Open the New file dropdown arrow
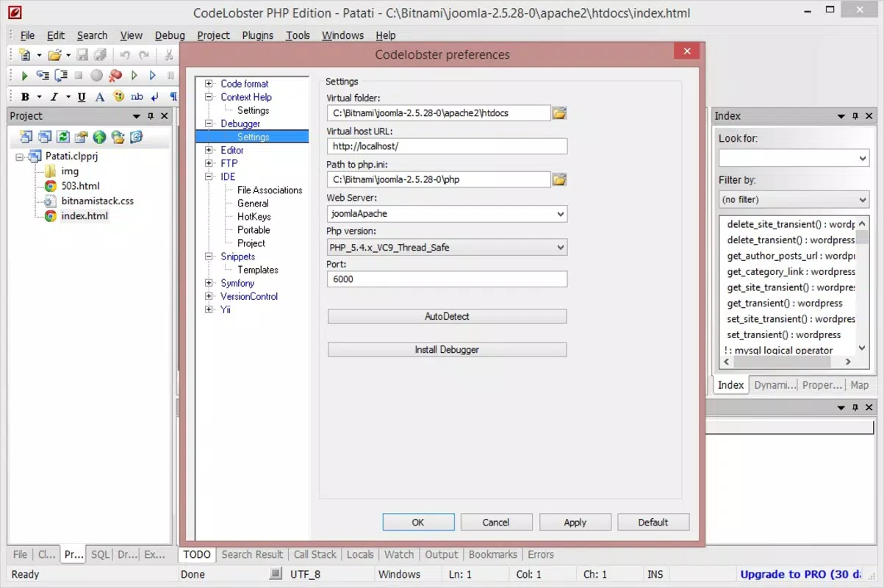This screenshot has width=884, height=588. click(39, 56)
